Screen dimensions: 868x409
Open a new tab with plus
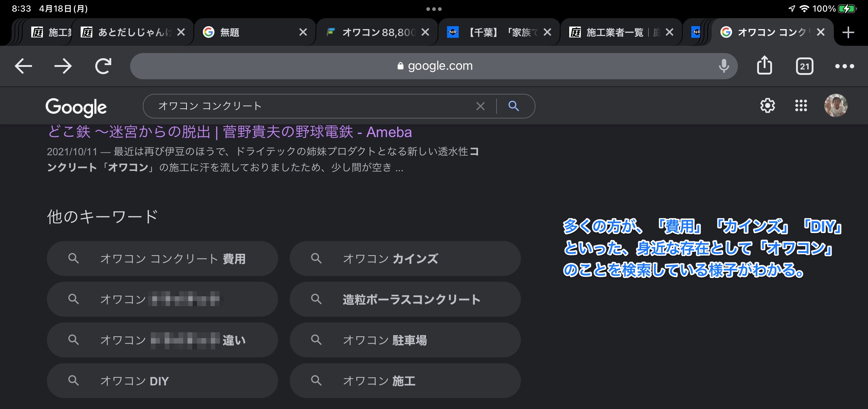(848, 32)
